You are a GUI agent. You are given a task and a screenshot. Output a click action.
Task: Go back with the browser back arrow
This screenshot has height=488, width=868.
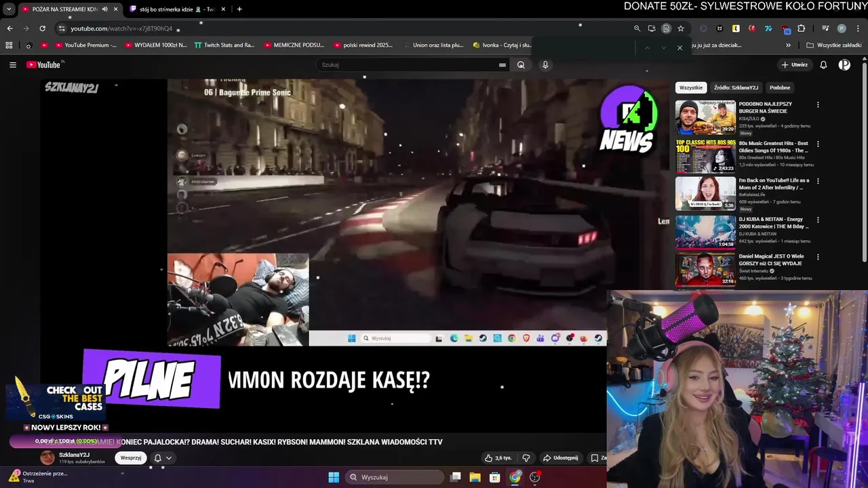coord(9,28)
